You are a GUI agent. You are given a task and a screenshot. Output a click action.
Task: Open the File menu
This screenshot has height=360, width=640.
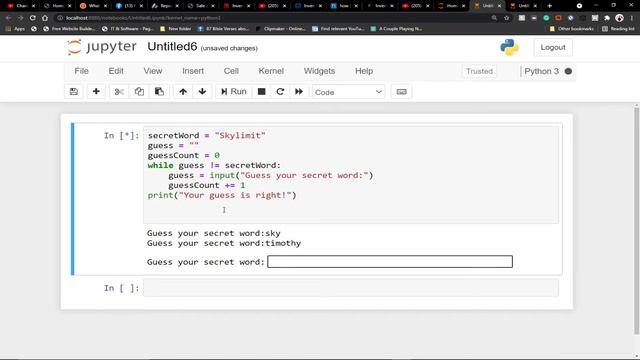click(x=82, y=71)
